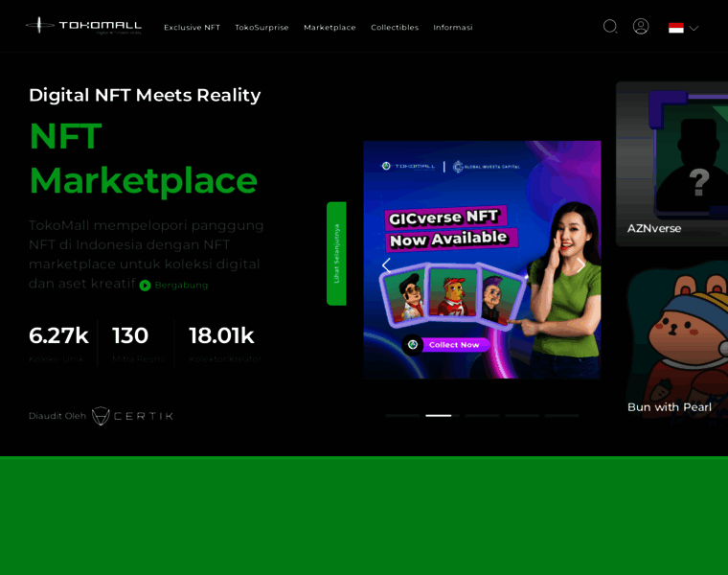Viewport: 728px width, 575px height.
Task: Click the vertical Lihat Selanjutnya button
Action: [336, 254]
